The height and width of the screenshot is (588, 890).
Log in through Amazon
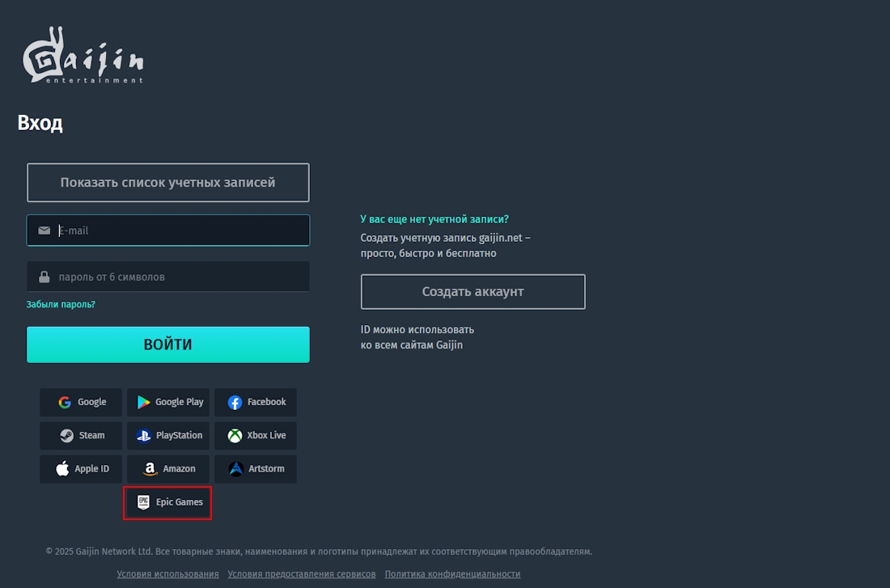coord(168,469)
